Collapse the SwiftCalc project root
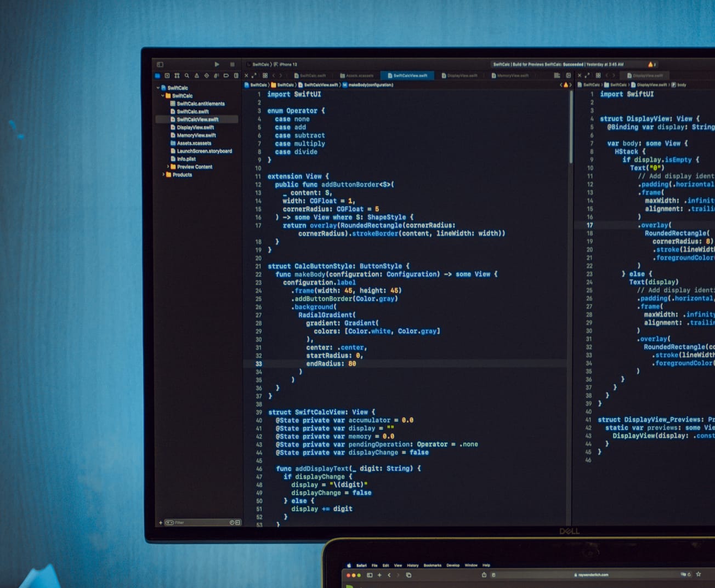715x588 pixels. tap(158, 88)
